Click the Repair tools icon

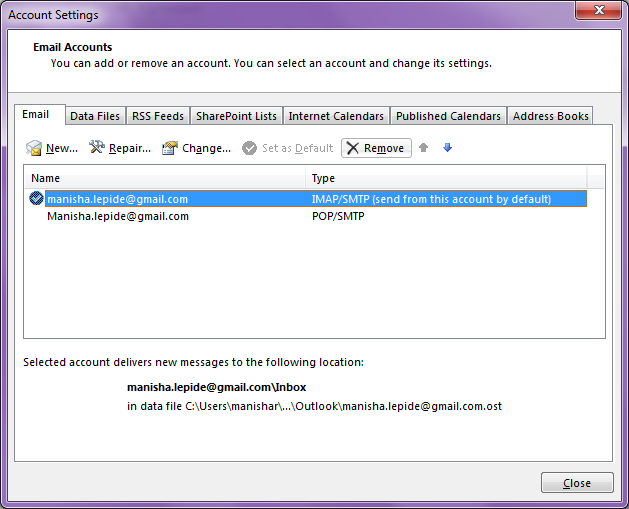pyautogui.click(x=97, y=147)
